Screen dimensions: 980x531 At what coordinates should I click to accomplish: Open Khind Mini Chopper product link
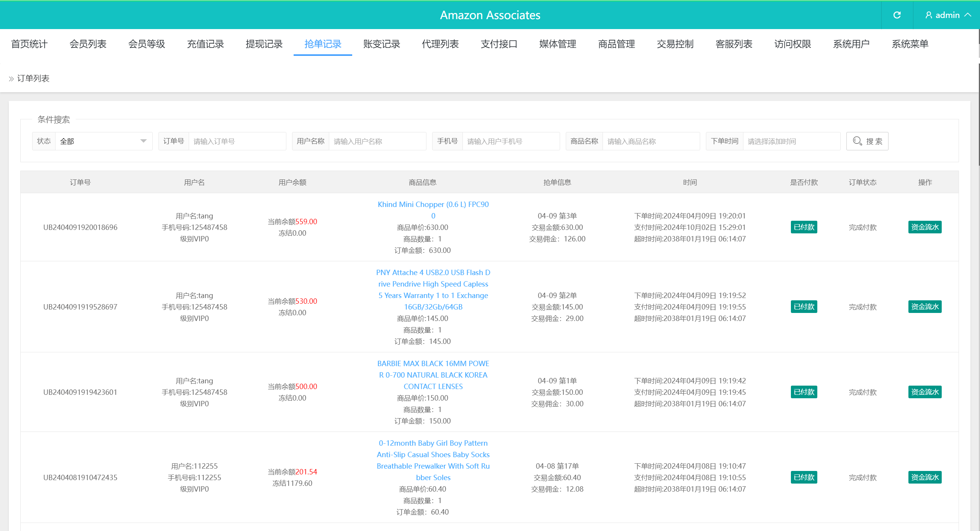tap(433, 210)
